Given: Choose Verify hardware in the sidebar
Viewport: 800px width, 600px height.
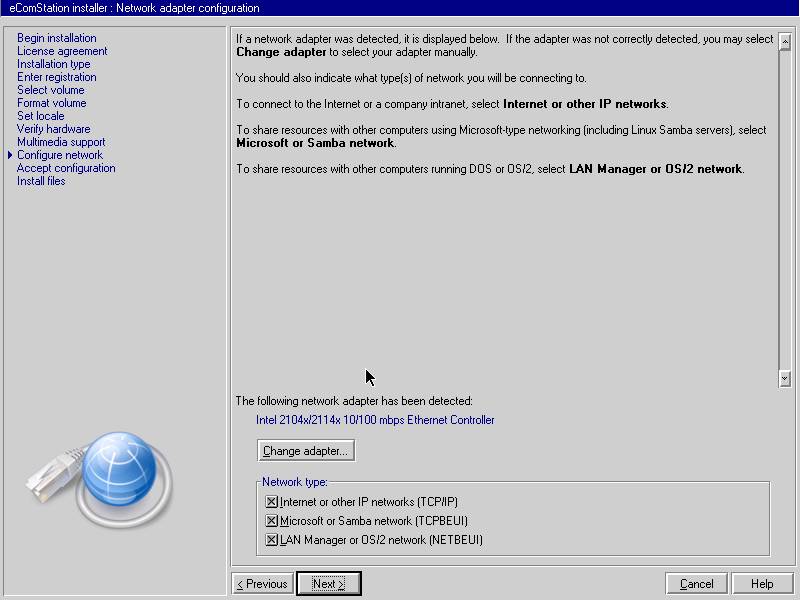Looking at the screenshot, I should pyautogui.click(x=53, y=129).
